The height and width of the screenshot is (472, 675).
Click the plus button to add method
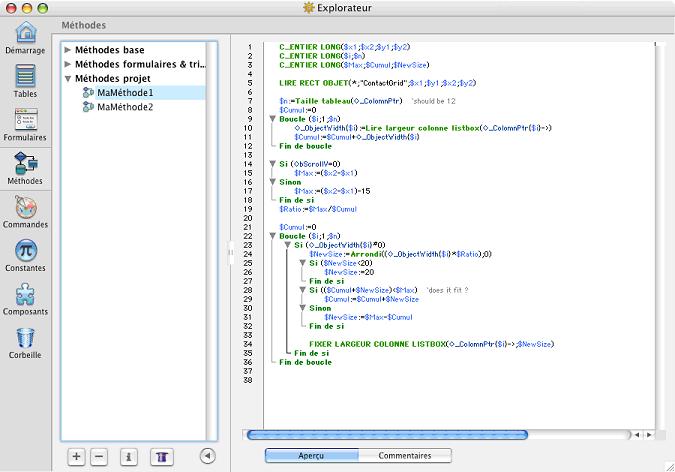[77, 456]
